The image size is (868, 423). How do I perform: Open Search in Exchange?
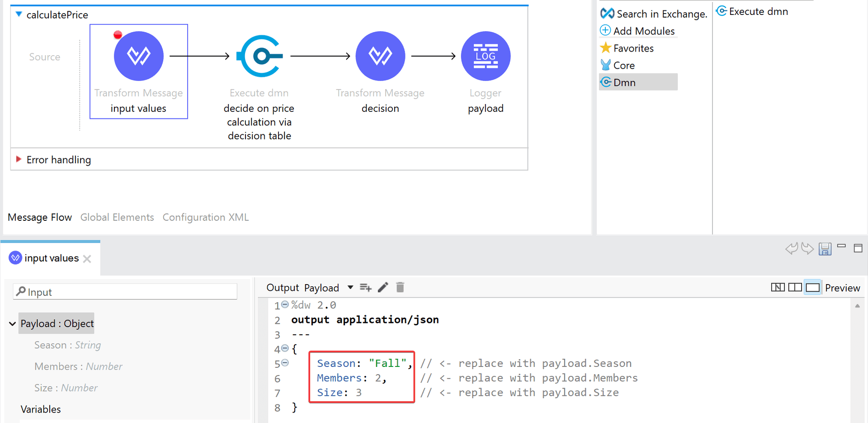click(x=654, y=14)
